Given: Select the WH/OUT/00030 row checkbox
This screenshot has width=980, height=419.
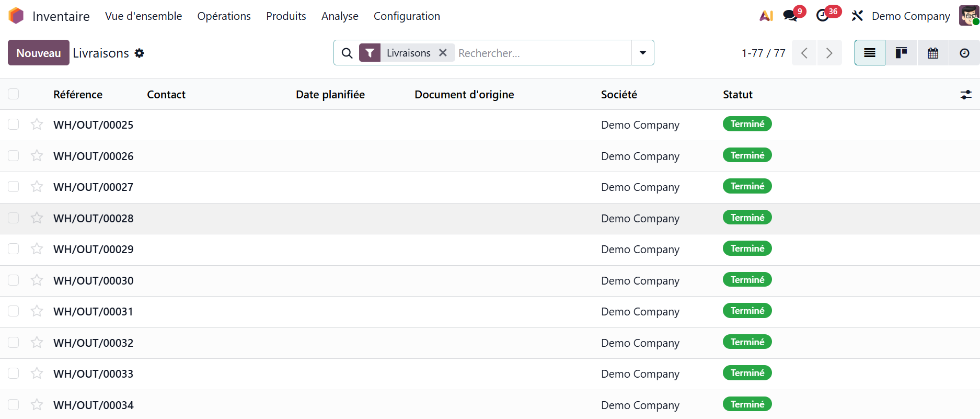Looking at the screenshot, I should (x=14, y=280).
